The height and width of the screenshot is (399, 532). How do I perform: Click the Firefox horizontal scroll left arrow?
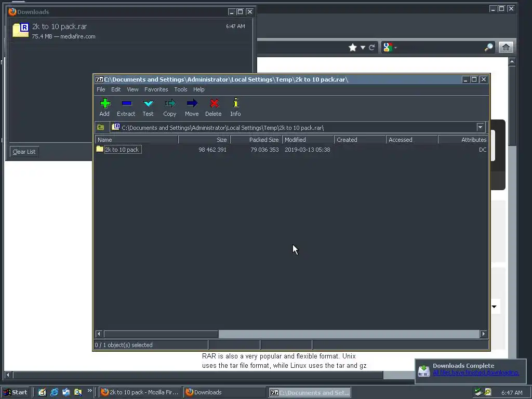pyautogui.click(x=8, y=375)
